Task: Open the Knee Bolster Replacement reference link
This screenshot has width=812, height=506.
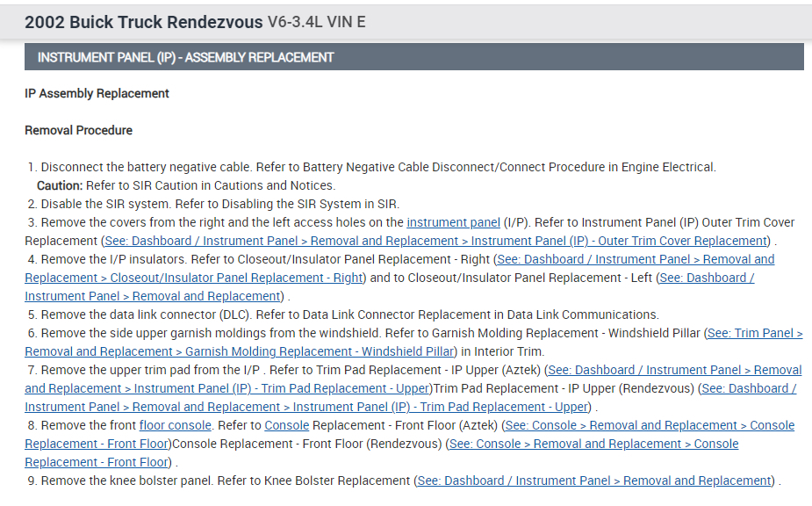Action: 595,481
